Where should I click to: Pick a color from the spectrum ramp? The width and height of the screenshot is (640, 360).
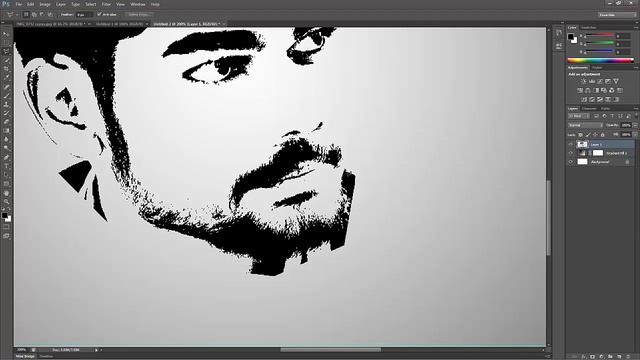[x=600, y=61]
